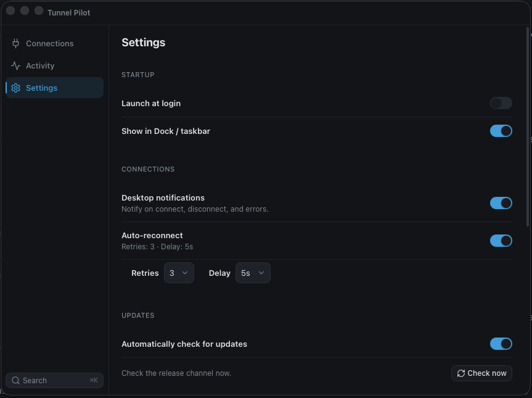Viewport: 532px width, 398px height.
Task: Click the Tunnel Pilot window title
Action: tap(68, 12)
